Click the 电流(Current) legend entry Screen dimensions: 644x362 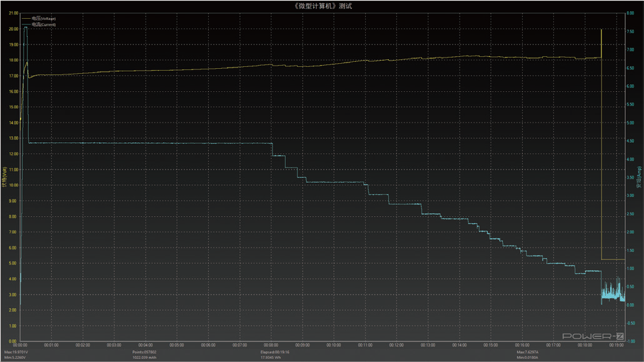tap(39, 24)
